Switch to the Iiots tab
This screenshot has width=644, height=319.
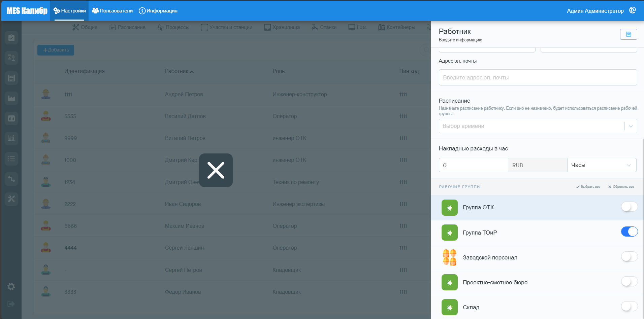(x=358, y=27)
